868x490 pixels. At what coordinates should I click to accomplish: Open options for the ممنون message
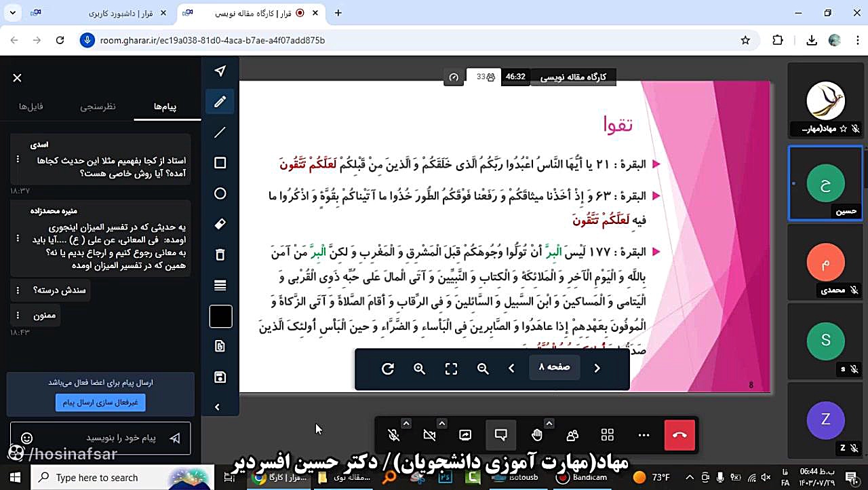click(x=18, y=316)
